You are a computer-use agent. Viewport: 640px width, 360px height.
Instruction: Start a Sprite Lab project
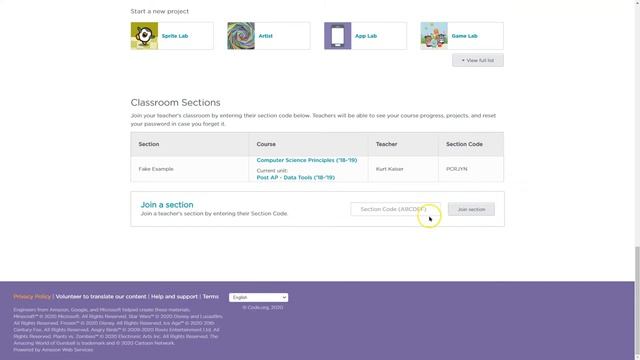pyautogui.click(x=175, y=36)
